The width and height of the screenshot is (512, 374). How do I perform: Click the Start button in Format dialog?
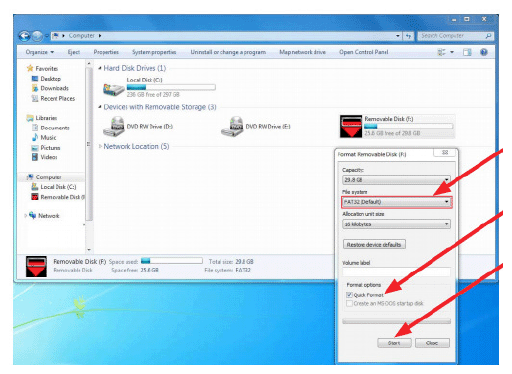[x=394, y=343]
